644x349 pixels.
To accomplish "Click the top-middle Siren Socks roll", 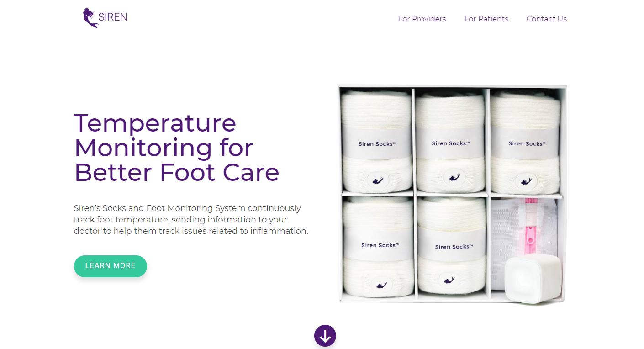I will [451, 142].
